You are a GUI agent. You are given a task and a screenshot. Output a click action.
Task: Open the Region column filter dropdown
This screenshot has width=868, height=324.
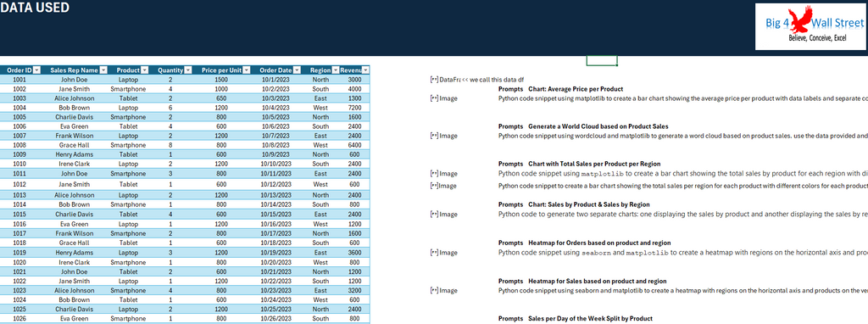336,70
